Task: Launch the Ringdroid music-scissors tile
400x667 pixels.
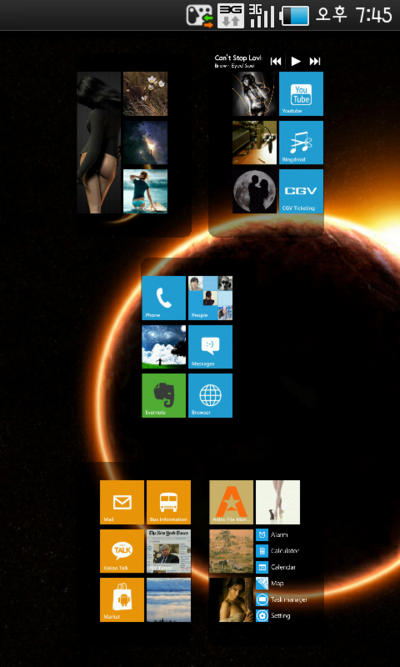Action: (301, 143)
